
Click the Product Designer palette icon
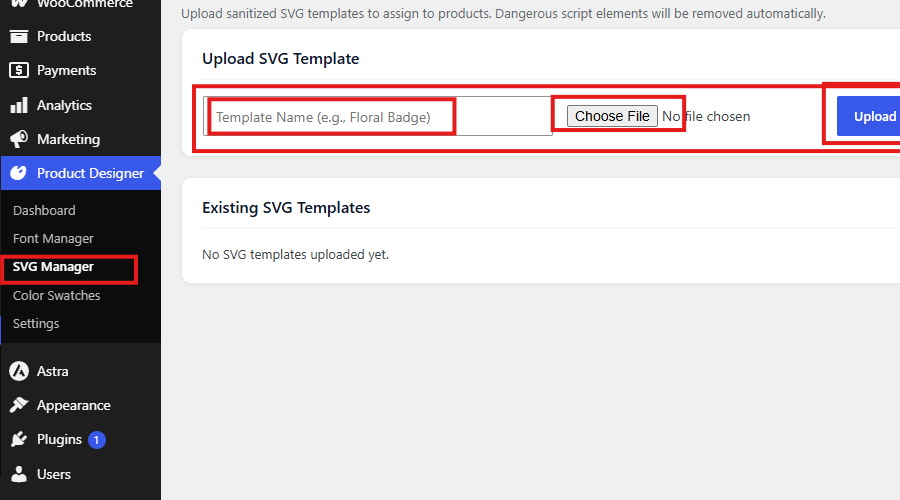click(x=18, y=173)
